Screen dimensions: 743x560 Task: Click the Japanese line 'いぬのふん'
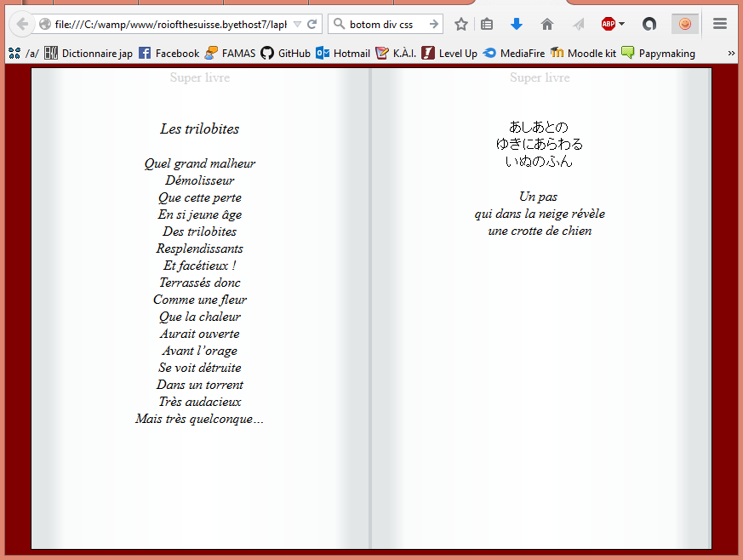(539, 162)
